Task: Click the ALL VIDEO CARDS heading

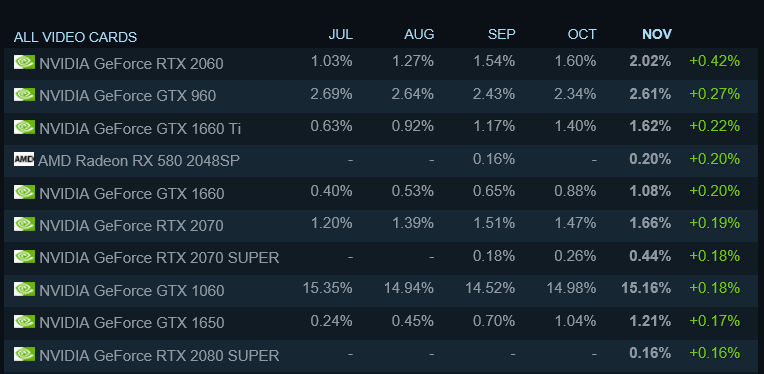Action: (x=76, y=37)
